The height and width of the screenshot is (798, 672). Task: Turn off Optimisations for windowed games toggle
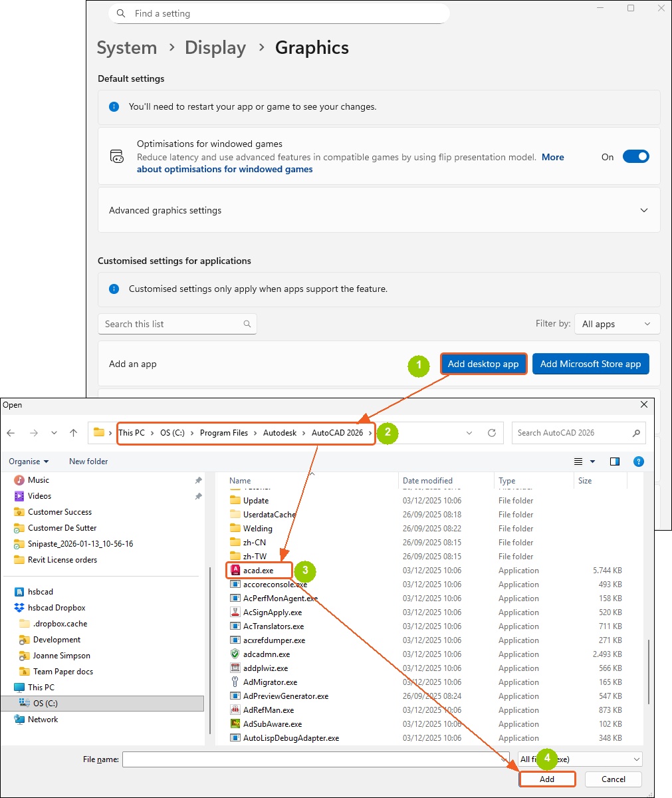(635, 157)
